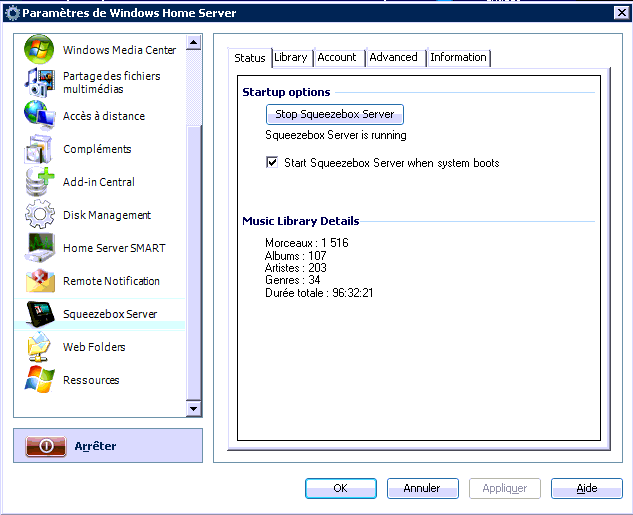Click the Home Server SMART icon
Image resolution: width=633 pixels, height=515 pixels.
39,247
